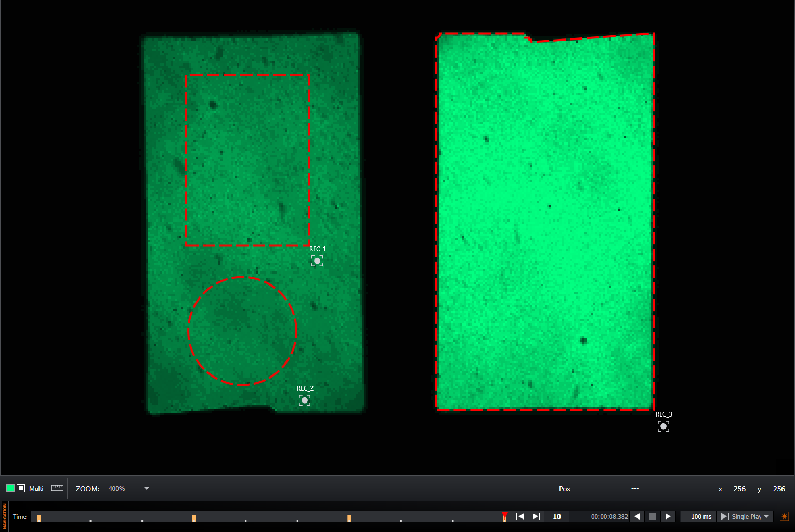Viewport: 795px width, 532px height.
Task: Select the REC_3 region handle
Action: tap(663, 426)
